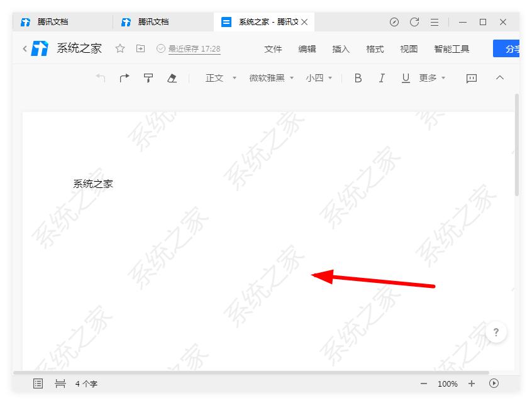The height and width of the screenshot is (403, 532).
Task: Open the 微软雅黑 font dropdown
Action: (271, 78)
